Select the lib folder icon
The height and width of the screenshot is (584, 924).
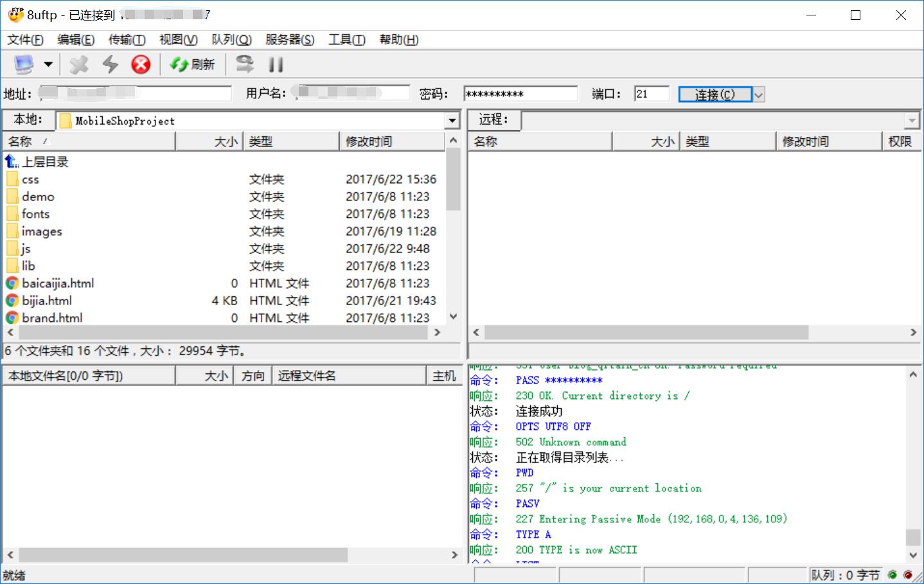pos(12,266)
